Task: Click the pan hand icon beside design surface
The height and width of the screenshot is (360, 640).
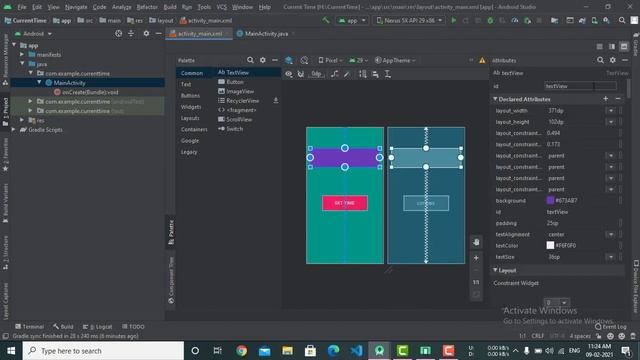Action: [x=476, y=242]
